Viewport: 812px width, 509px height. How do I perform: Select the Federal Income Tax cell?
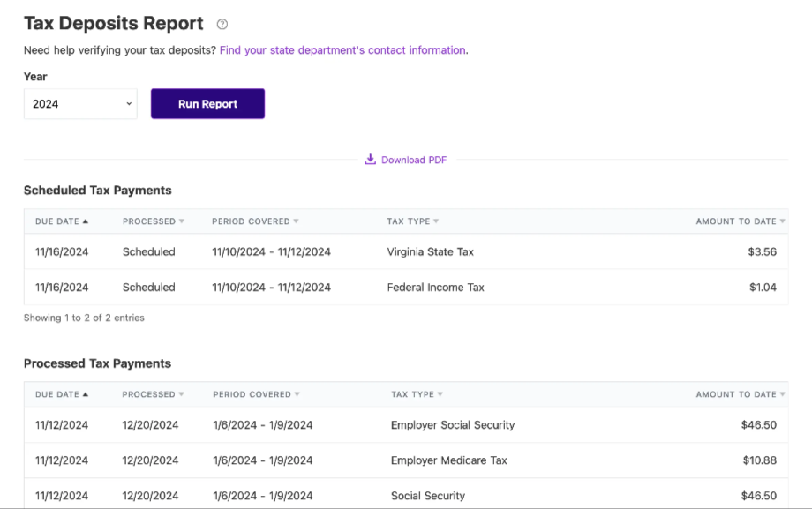click(435, 288)
